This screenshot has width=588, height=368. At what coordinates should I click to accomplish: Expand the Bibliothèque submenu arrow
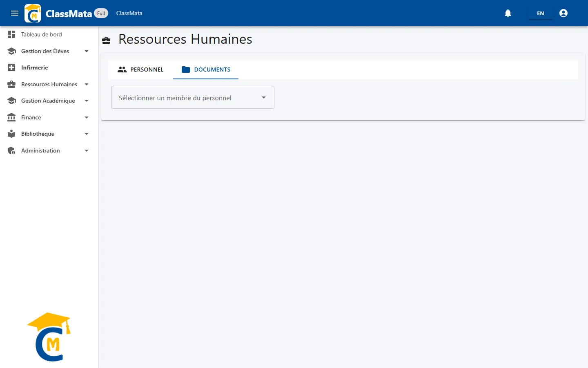(87, 134)
